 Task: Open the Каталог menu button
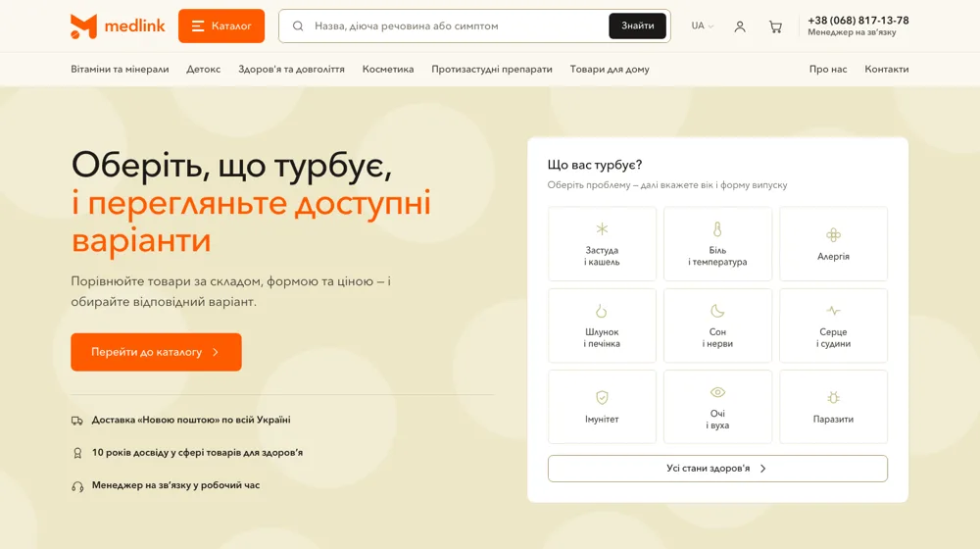[221, 25]
